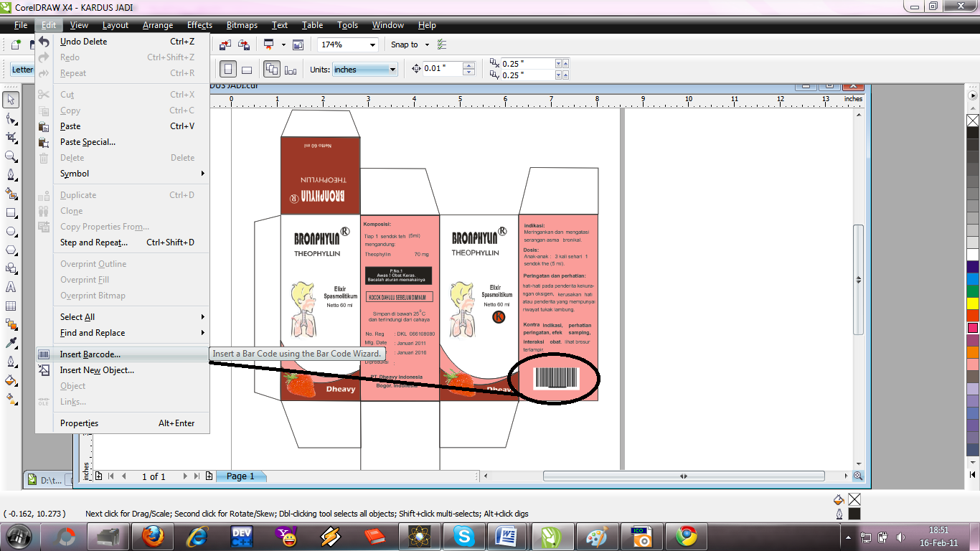Select the Fill bucket tool
This screenshot has height=551, width=980.
pyautogui.click(x=11, y=380)
